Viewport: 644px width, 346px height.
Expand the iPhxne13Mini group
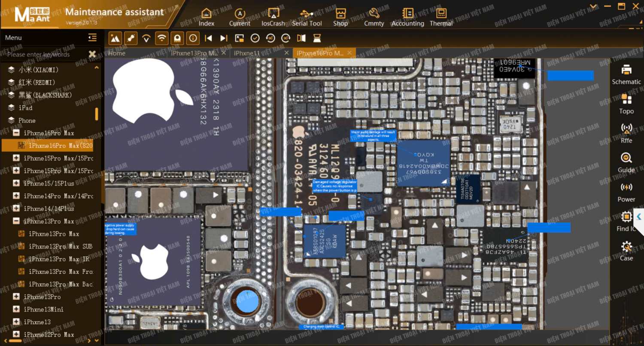pyautogui.click(x=16, y=309)
